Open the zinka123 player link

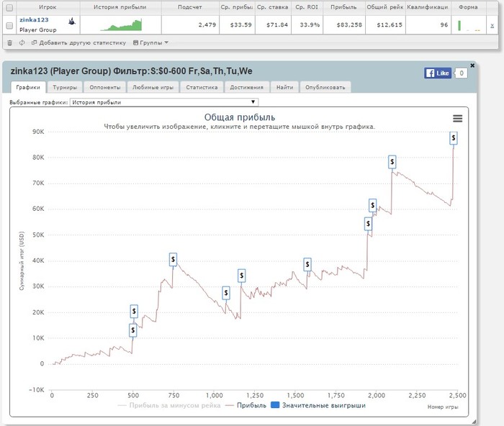pos(34,19)
